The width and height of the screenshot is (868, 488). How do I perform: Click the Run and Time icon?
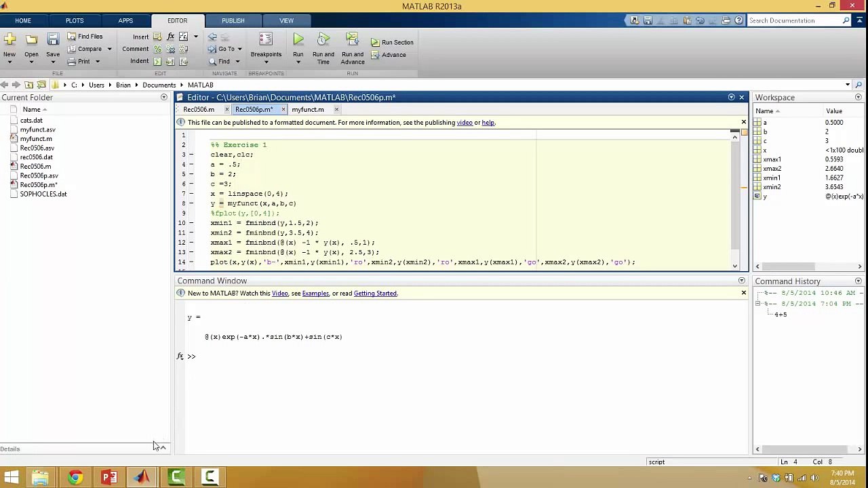click(323, 40)
